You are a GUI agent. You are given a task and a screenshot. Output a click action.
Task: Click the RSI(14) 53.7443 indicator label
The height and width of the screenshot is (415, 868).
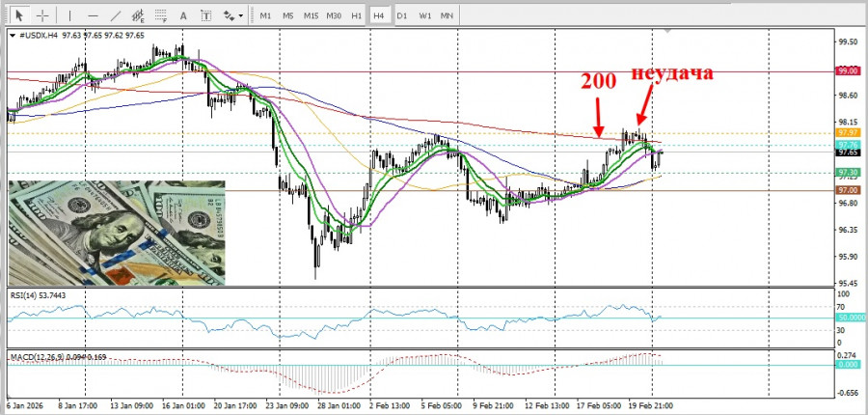(x=39, y=296)
